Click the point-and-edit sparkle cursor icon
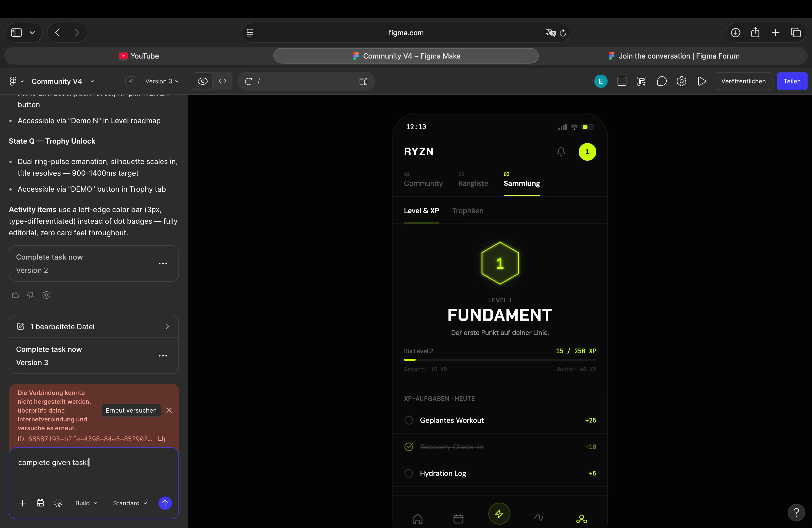Viewport: 812px width, 528px height. pyautogui.click(x=58, y=503)
